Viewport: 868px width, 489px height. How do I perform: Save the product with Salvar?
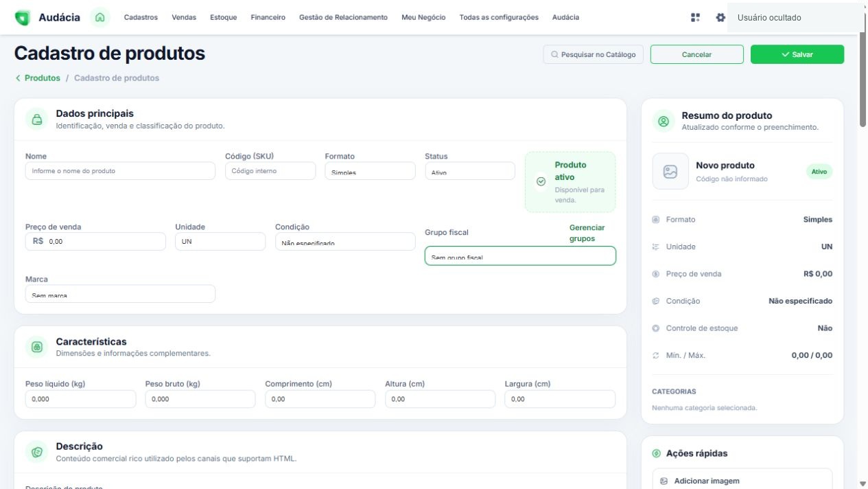point(797,54)
